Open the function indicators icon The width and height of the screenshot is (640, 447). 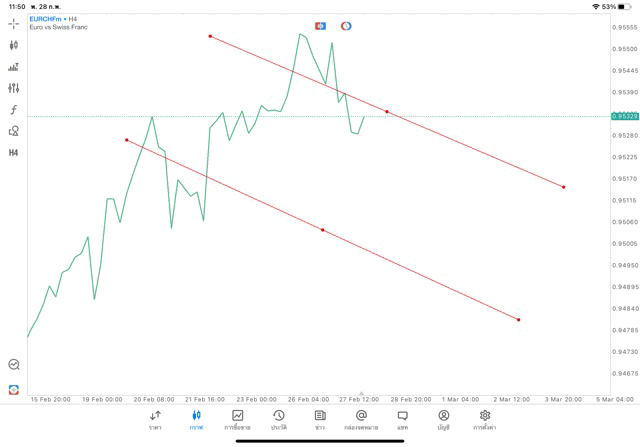tap(14, 109)
